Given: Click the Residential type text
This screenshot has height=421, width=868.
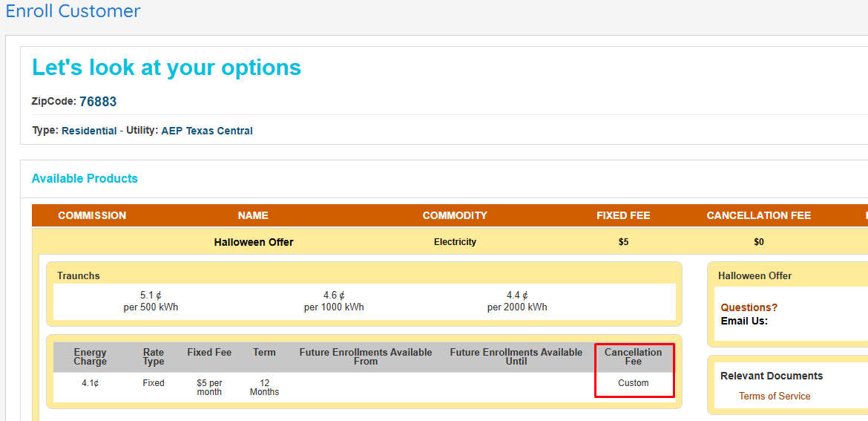Looking at the screenshot, I should 89,131.
